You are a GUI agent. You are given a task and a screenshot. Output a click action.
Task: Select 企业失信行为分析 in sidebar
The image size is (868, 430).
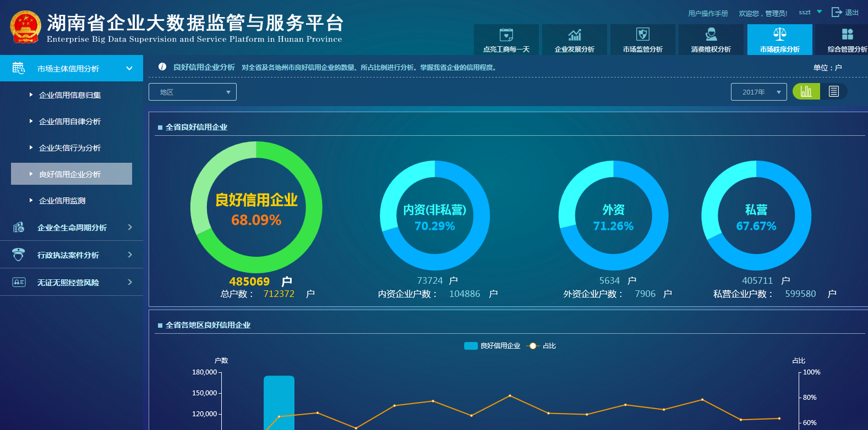(x=70, y=148)
